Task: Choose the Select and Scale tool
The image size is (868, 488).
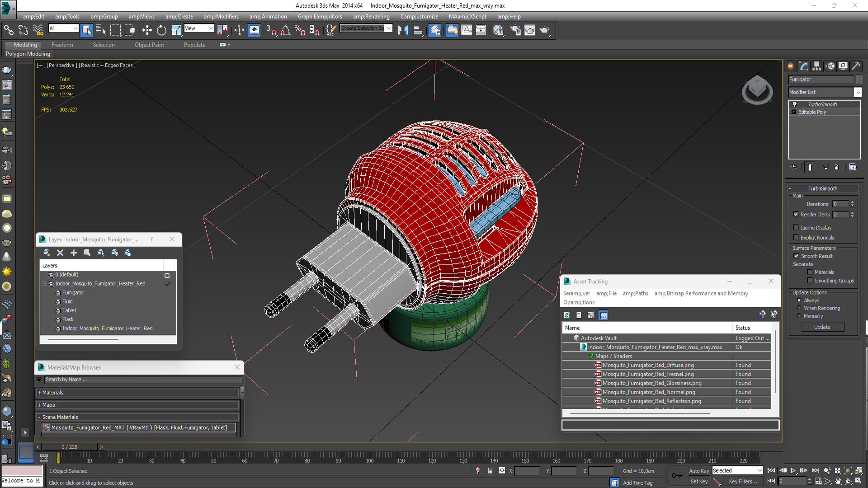Action: coord(176,30)
